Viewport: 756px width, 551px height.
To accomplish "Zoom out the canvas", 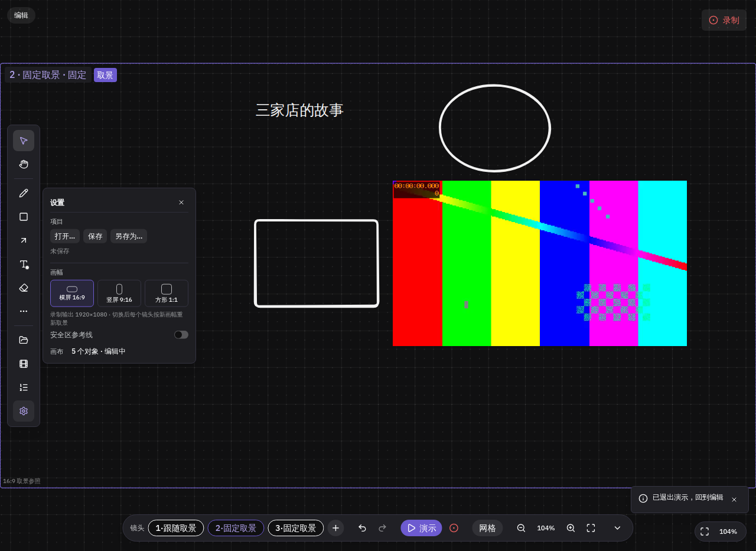I will point(521,528).
